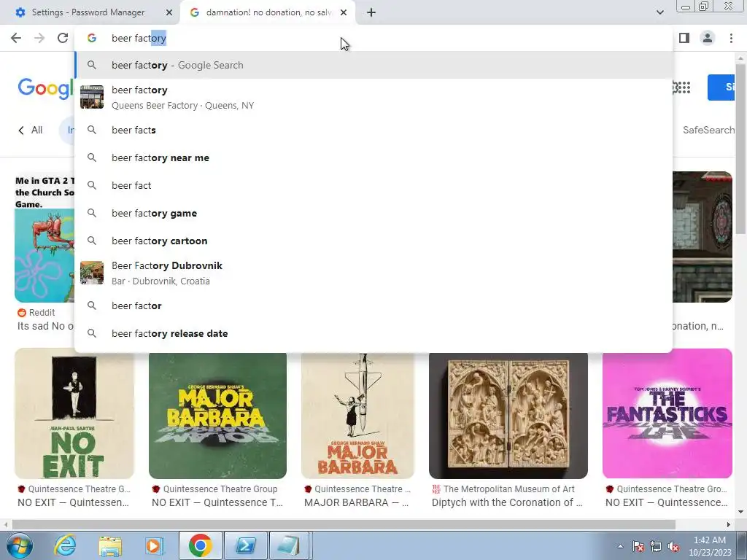Pick the beer facts suggestion
Image resolution: width=747 pixels, height=560 pixels.
(x=373, y=130)
